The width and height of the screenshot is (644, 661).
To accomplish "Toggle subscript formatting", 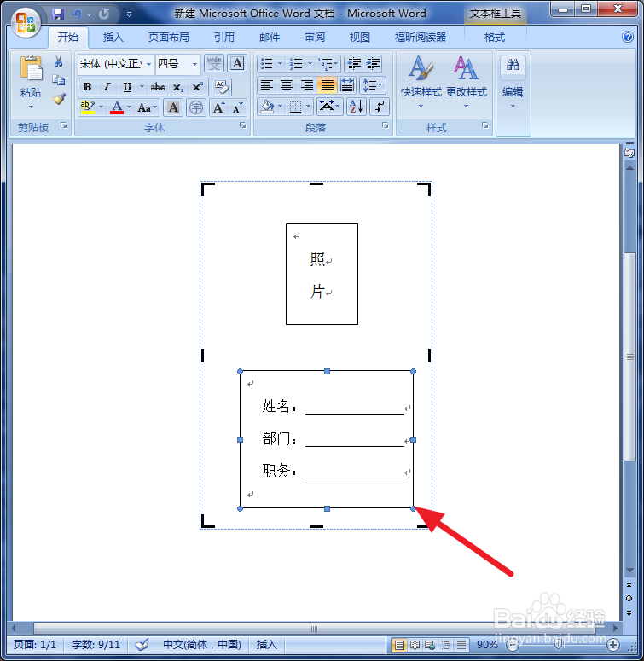I will tap(178, 87).
